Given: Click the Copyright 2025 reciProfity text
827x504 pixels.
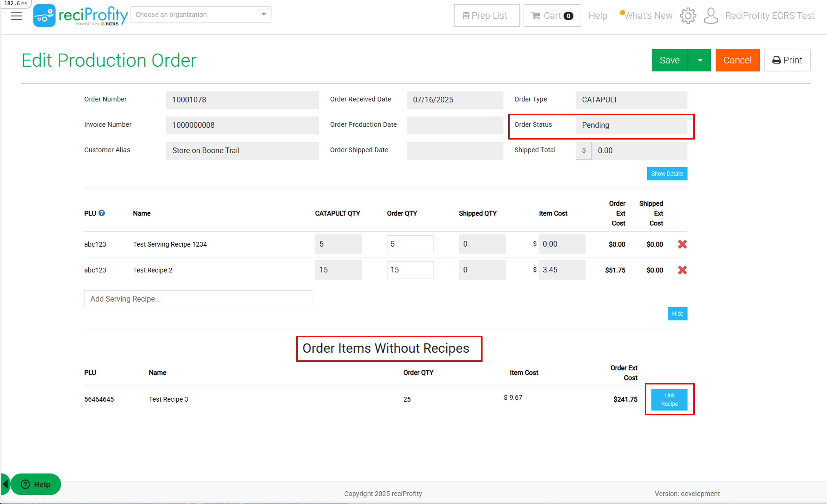Looking at the screenshot, I should click(x=383, y=494).
